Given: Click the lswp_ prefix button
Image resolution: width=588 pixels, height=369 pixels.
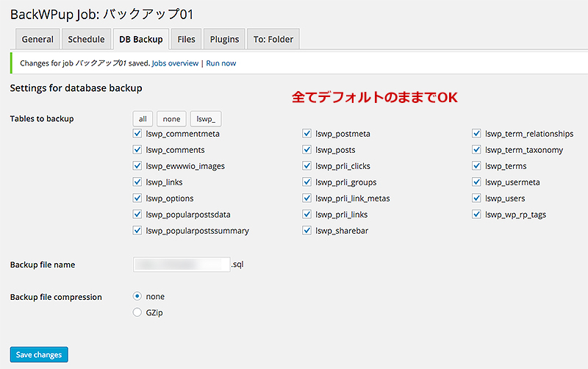Looking at the screenshot, I should coord(206,118).
